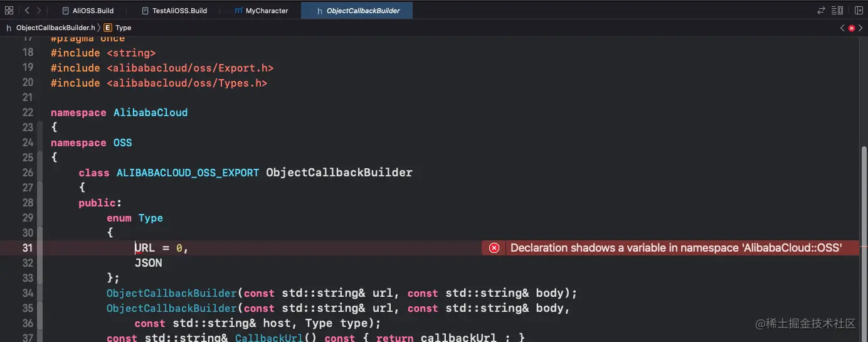Click the header file icon in jump bar

(9, 28)
